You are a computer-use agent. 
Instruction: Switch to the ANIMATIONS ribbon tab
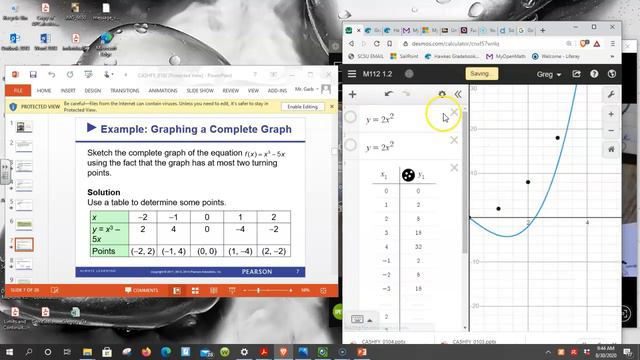(163, 91)
